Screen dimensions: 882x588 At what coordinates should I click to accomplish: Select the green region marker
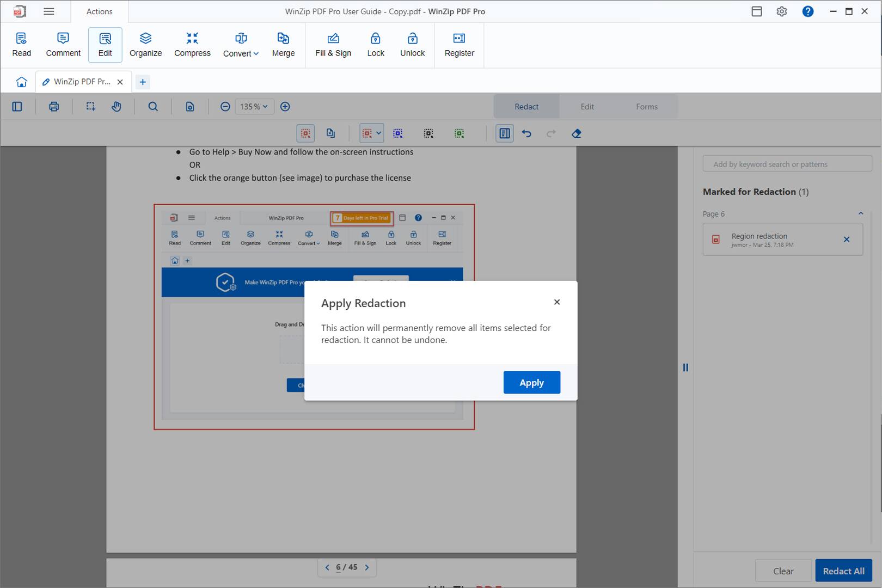(x=459, y=133)
